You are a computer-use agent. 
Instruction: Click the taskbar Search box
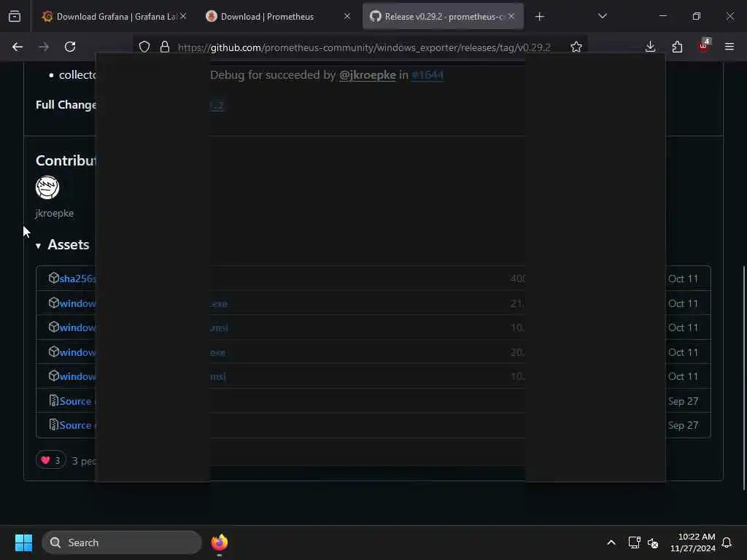(122, 542)
